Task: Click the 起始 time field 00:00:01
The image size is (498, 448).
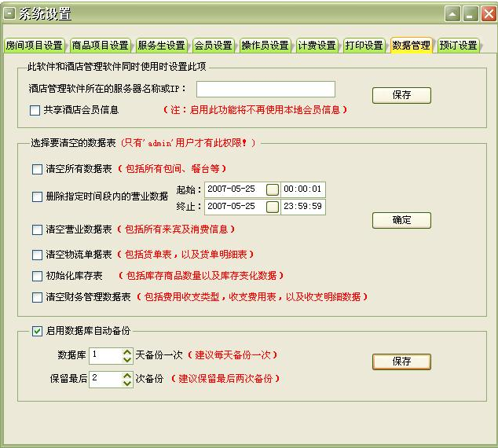Action: click(303, 189)
